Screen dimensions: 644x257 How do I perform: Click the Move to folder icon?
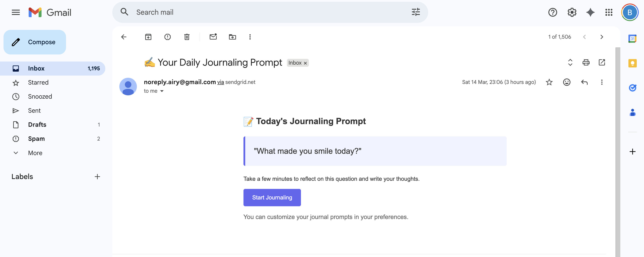232,37
